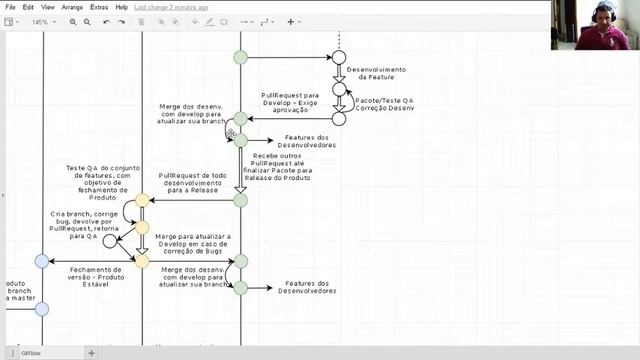Select white circle sending PullRequest to Develop

[x=339, y=119]
